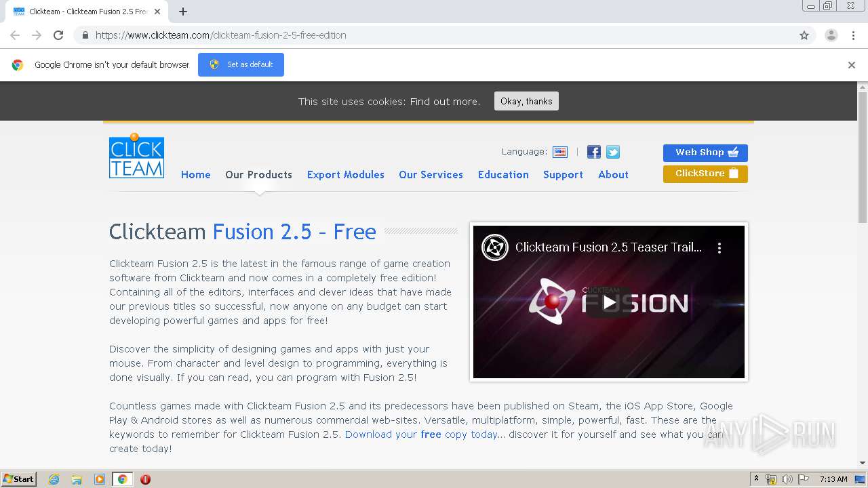
Task: View site security lock info
Action: 85,35
